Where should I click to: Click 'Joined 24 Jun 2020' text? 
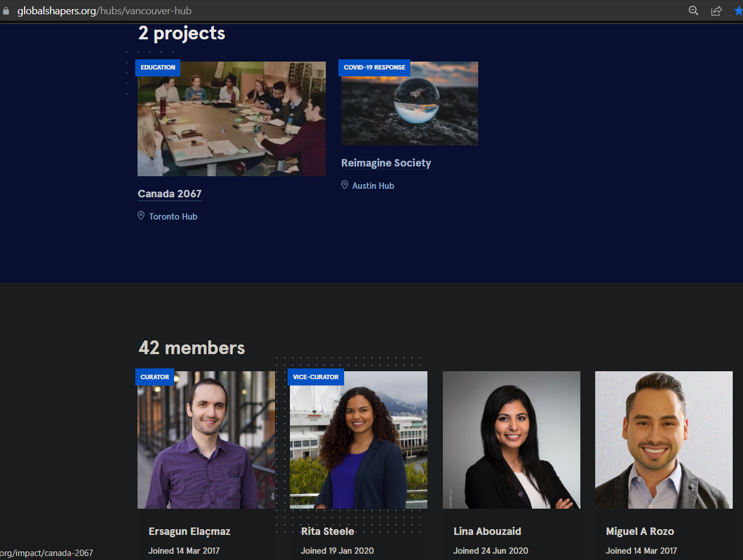491,551
